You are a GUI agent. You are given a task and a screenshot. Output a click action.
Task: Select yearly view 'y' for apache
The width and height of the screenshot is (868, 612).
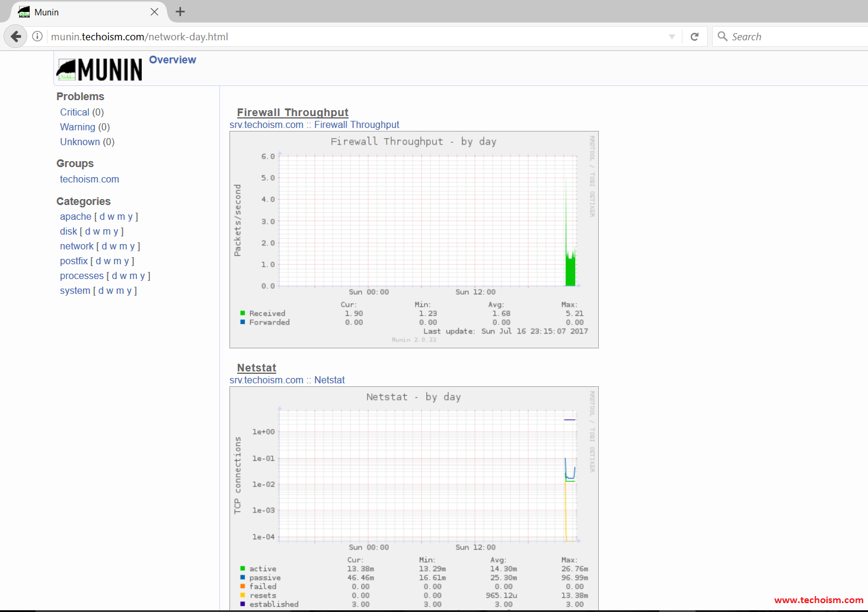tap(130, 217)
